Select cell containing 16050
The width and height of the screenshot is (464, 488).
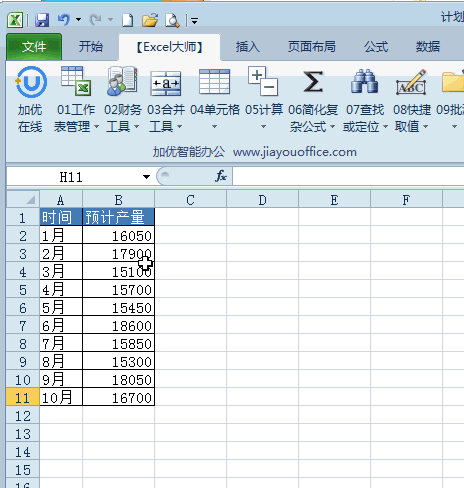(118, 235)
